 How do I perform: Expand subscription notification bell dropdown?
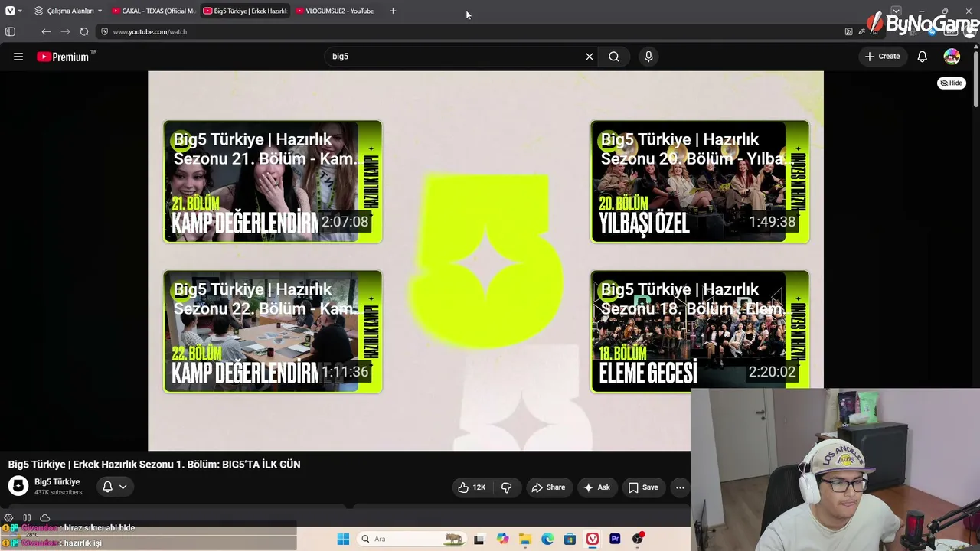(x=114, y=487)
